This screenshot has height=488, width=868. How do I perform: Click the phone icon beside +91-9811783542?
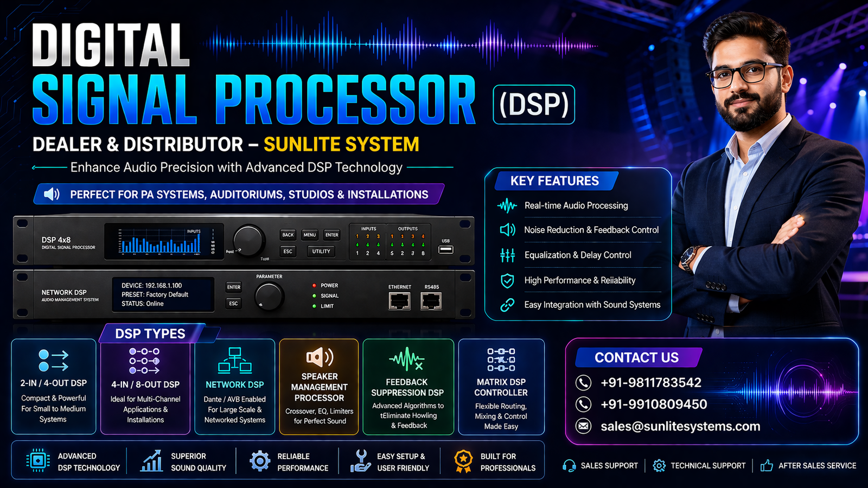[x=583, y=383]
